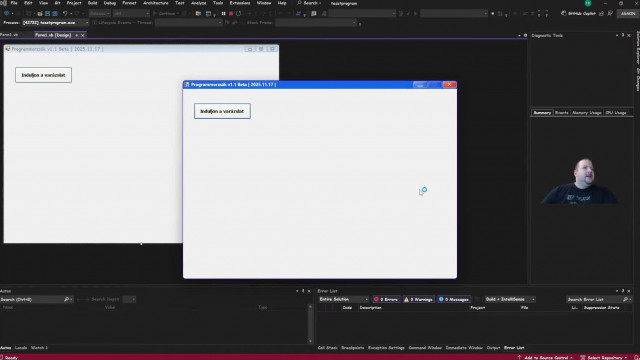640x360 pixels.
Task: Click the Open File folder icon
Action: tap(40, 13)
